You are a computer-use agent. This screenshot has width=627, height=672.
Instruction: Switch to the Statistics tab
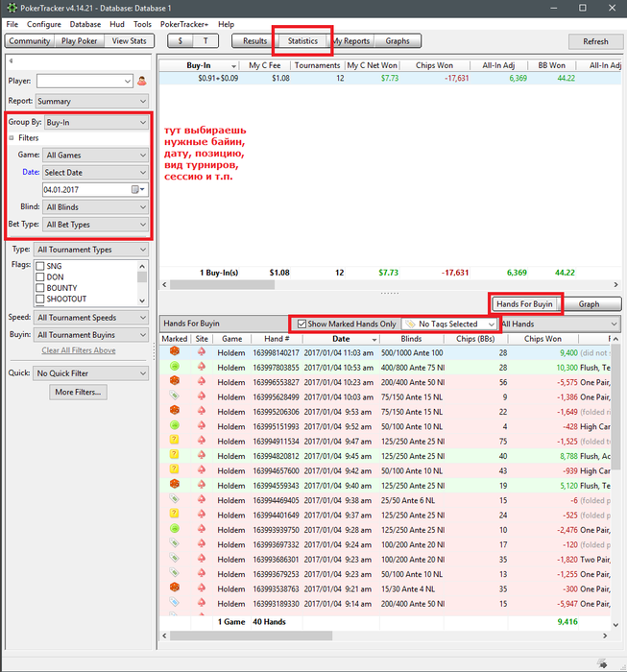(302, 41)
